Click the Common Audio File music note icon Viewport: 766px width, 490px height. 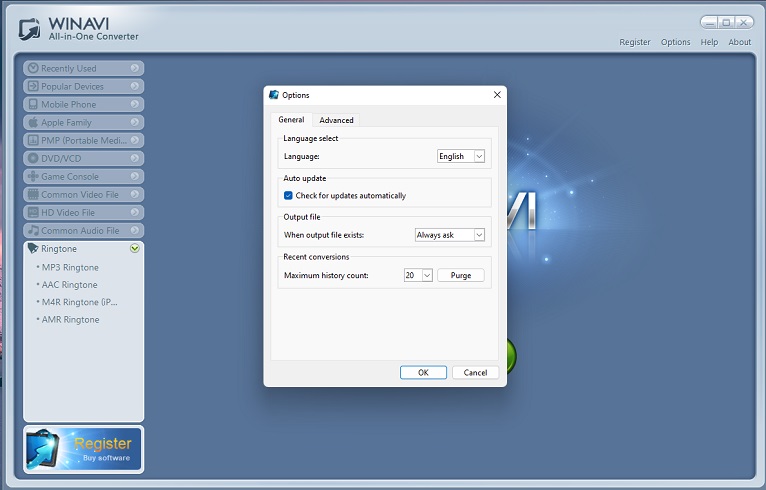pyautogui.click(x=33, y=230)
